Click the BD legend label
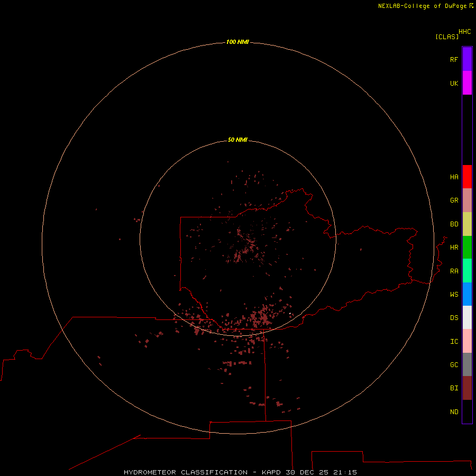476x476 pixels. [454, 224]
